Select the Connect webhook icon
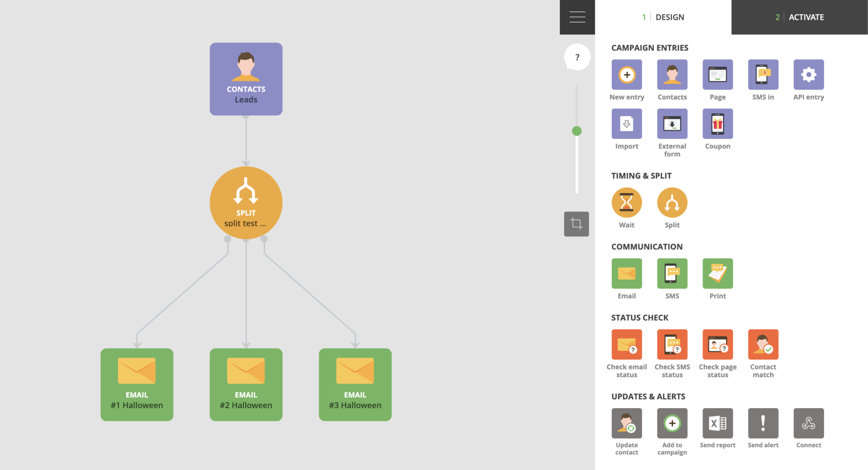The width and height of the screenshot is (868, 470). point(808,423)
